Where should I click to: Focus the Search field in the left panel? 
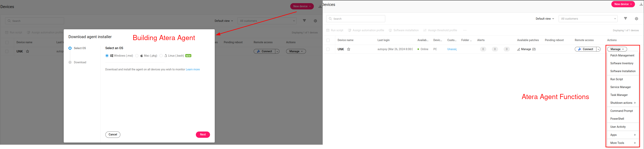click(34, 21)
